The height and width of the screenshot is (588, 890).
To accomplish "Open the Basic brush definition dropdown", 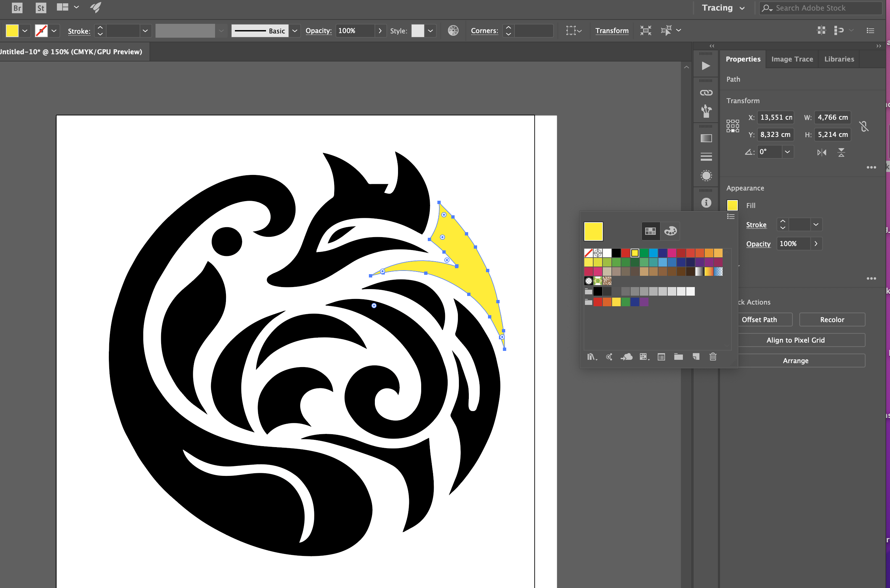I will pyautogui.click(x=295, y=31).
